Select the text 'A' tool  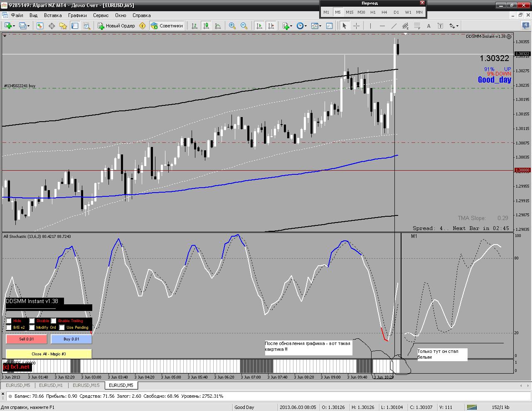(429, 26)
